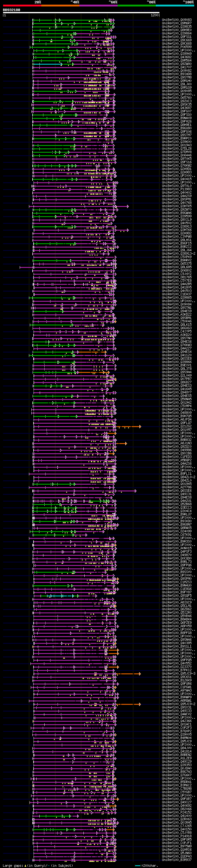Screen dimensions: 197x868
Task: Open hit UniRef100_Q8H9E0
Action: pos(177,30)
